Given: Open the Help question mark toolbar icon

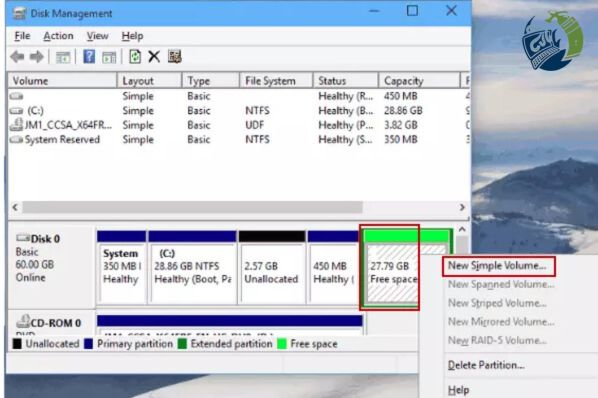Looking at the screenshot, I should [89, 57].
